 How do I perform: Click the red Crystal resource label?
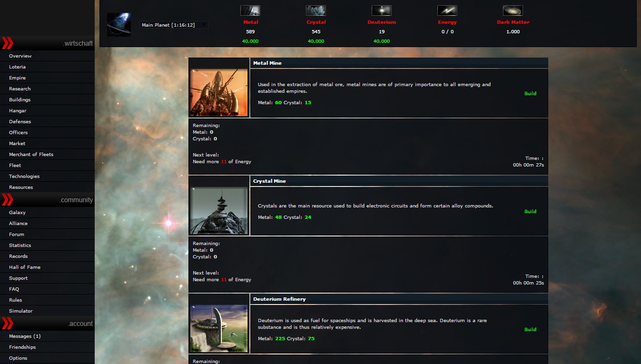[x=316, y=22]
